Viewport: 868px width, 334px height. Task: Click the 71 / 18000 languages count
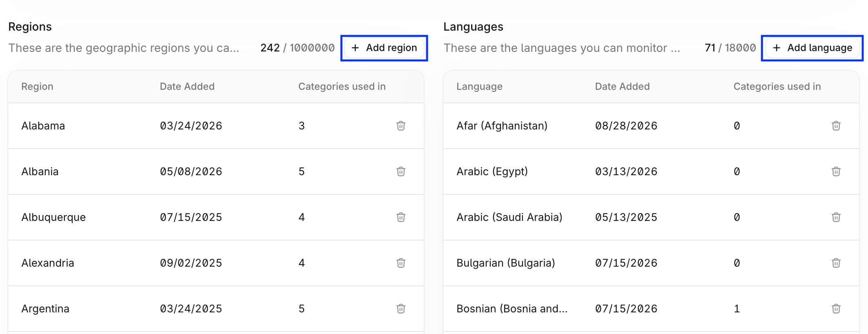[731, 48]
